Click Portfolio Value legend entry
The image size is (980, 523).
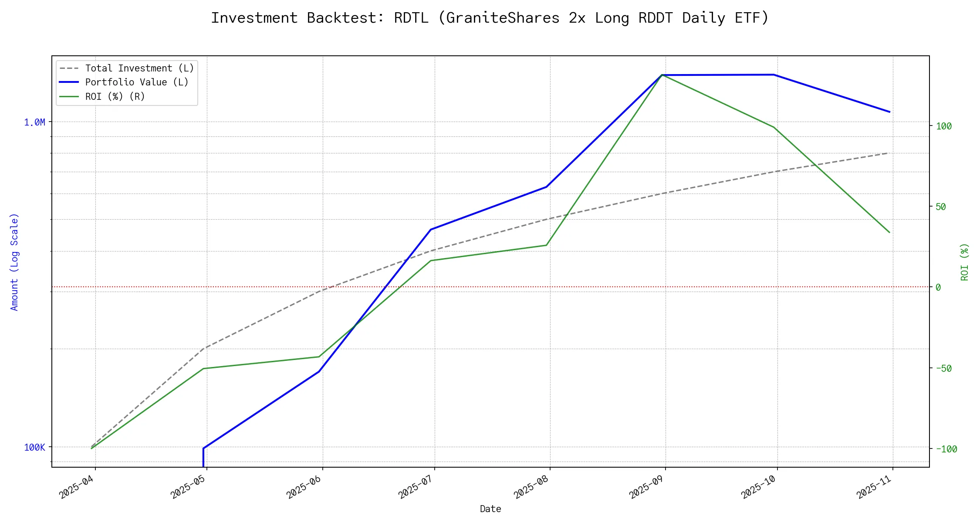(137, 82)
